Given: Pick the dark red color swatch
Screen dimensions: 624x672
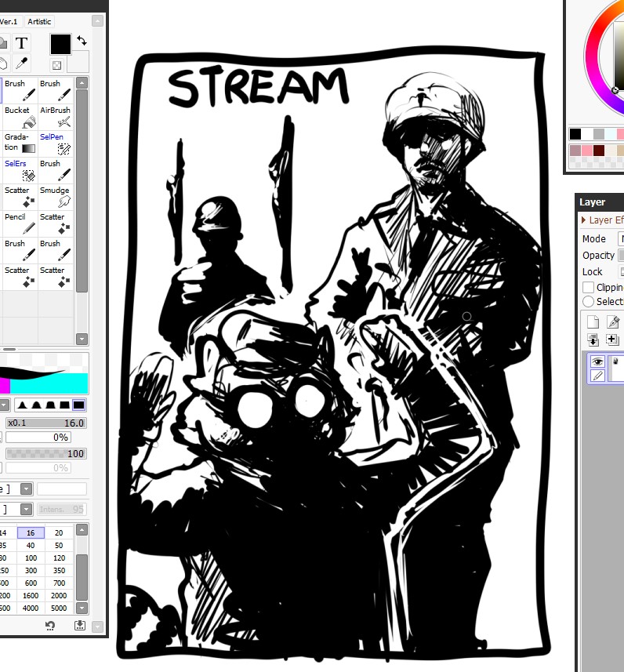Looking at the screenshot, I should [x=599, y=151].
